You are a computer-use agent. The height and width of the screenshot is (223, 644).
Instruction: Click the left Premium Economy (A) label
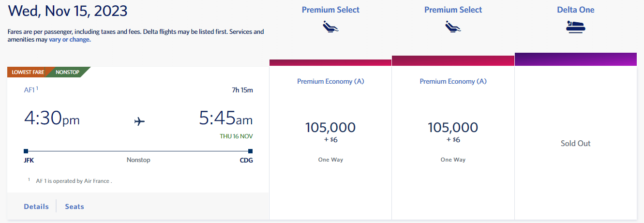pos(330,81)
